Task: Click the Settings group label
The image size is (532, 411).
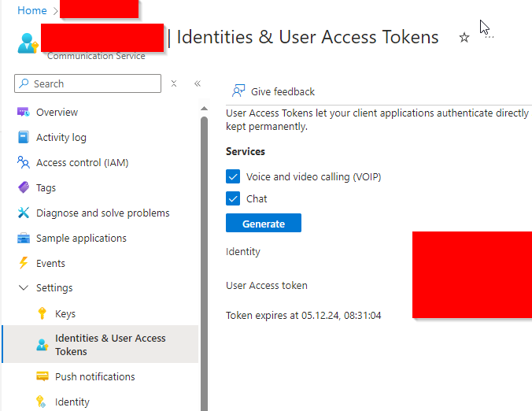Action: tap(54, 288)
